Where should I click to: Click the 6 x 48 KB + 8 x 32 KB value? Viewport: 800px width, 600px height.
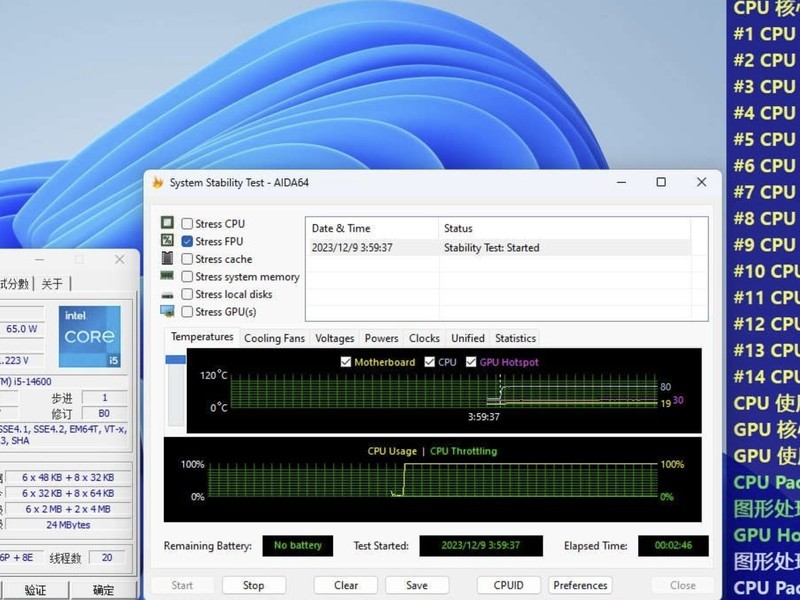pos(68,478)
